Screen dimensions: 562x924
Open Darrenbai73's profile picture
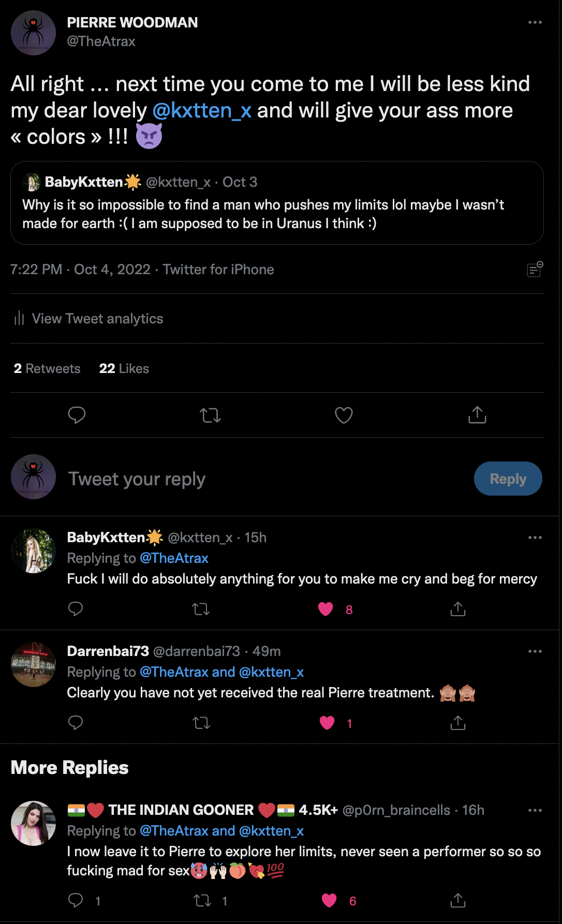click(33, 664)
